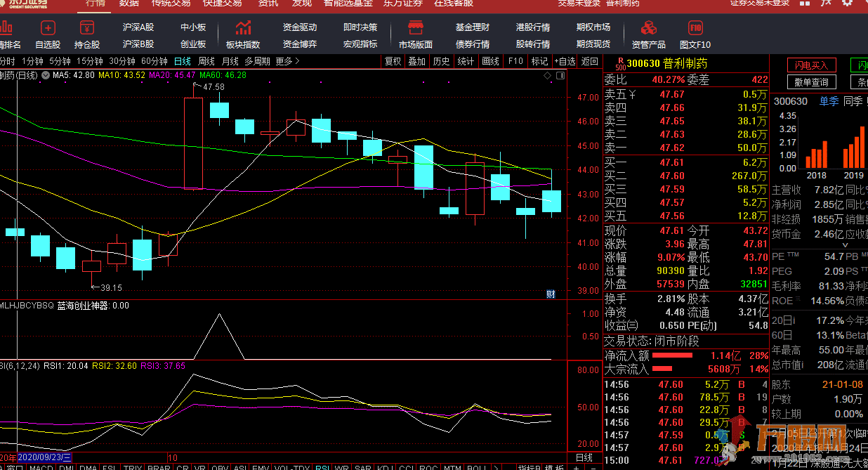This screenshot has height=470, width=868.
Task: Click the diamond icon in chart header
Action: 547,74
